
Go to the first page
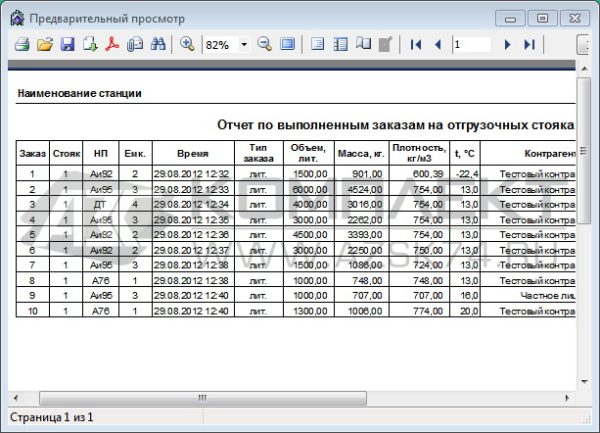click(415, 45)
